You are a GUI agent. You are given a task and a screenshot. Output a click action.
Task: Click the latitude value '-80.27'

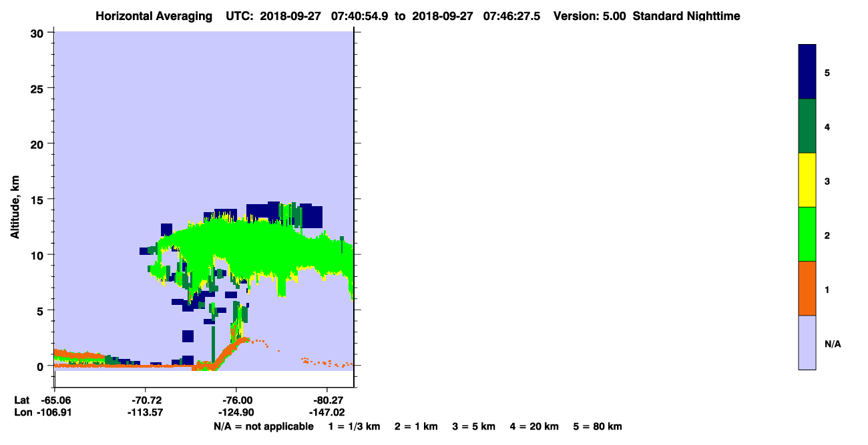pyautogui.click(x=327, y=400)
